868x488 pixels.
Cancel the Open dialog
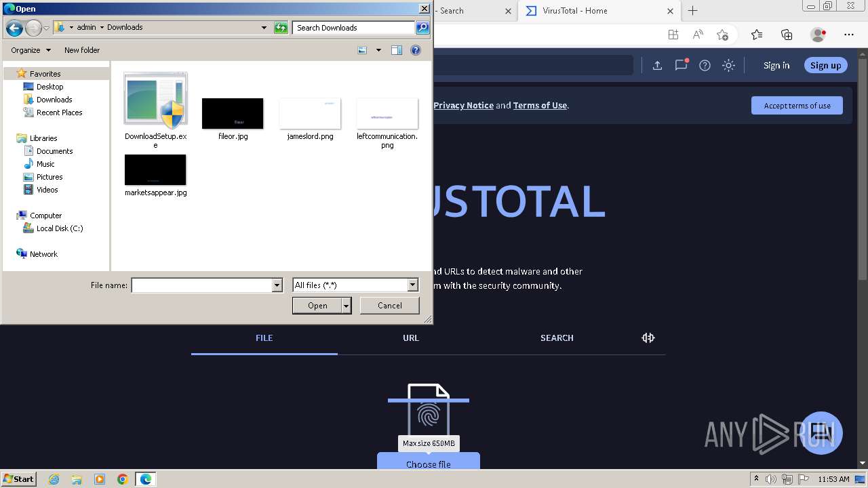390,306
